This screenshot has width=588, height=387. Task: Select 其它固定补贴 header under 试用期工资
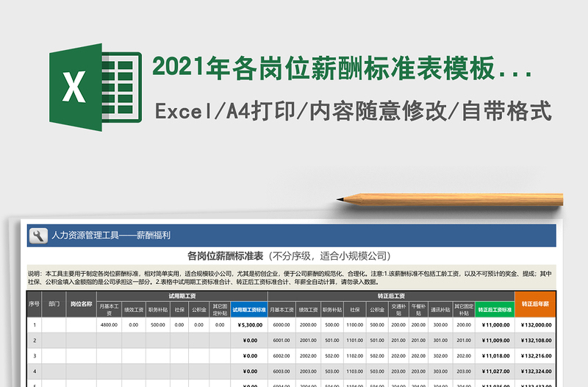[x=220, y=310]
